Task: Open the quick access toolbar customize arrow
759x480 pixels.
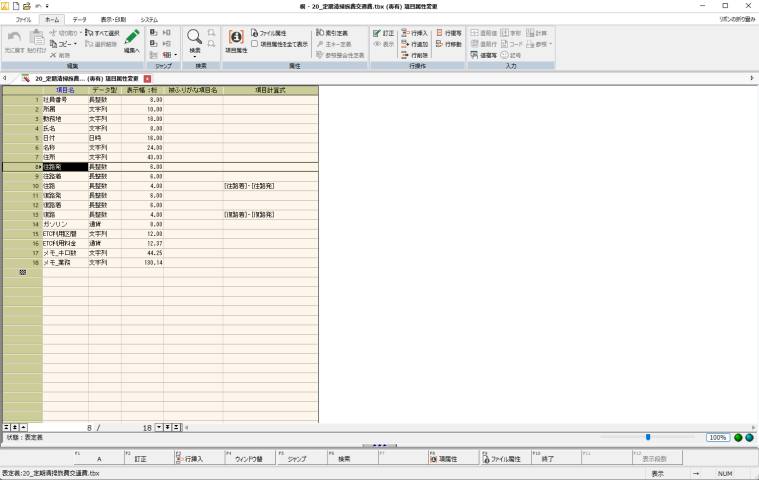Action: click(x=47, y=6)
